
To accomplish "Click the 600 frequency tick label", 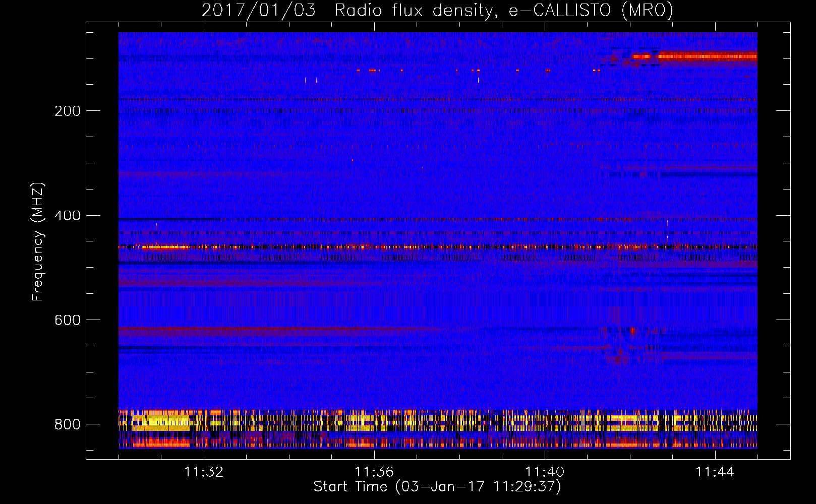I will (x=67, y=321).
